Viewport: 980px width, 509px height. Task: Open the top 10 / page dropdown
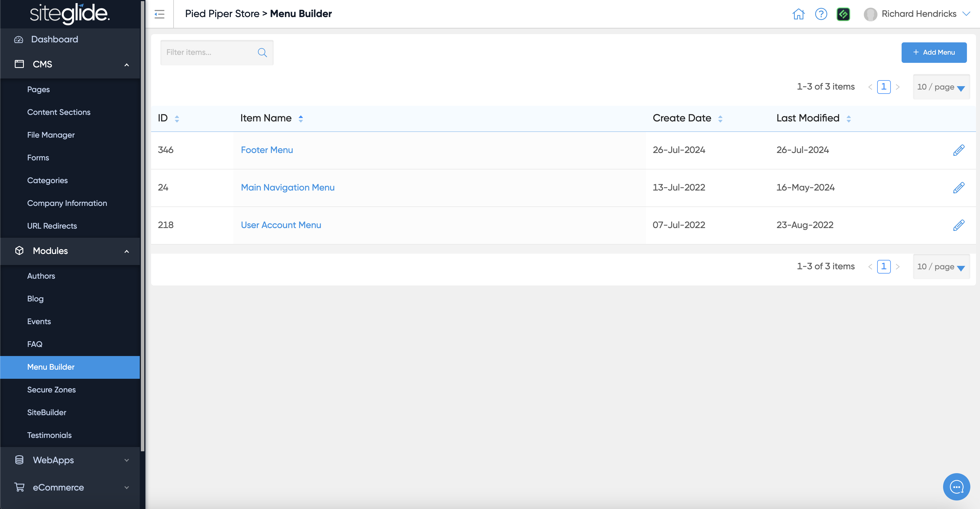tap(941, 87)
